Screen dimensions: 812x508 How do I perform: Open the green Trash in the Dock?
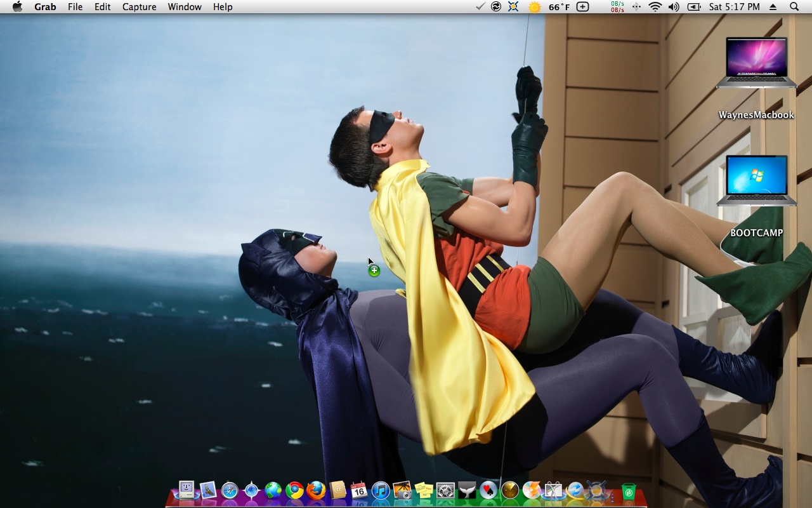point(628,490)
